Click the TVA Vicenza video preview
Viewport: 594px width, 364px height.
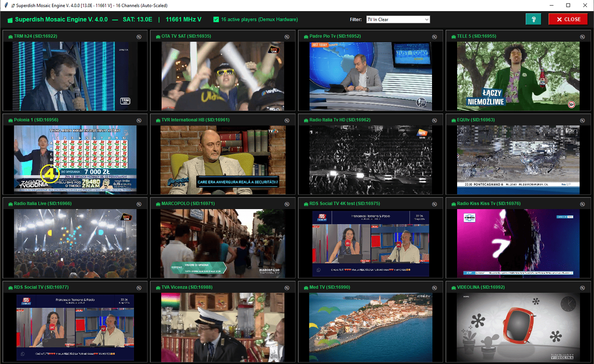(223, 327)
